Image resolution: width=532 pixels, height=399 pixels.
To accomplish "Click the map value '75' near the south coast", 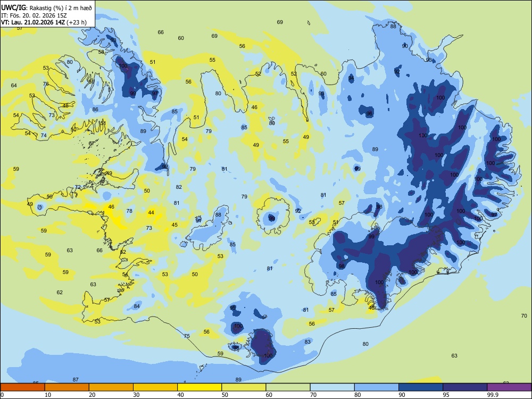I will 187,336.
